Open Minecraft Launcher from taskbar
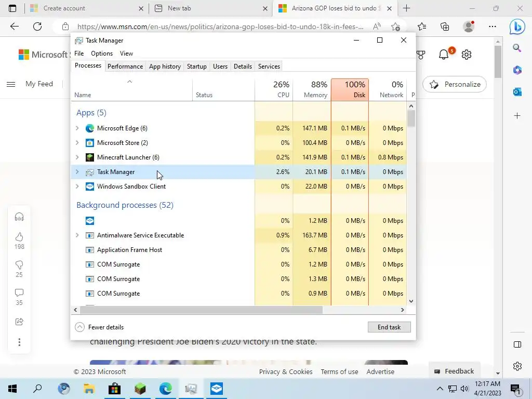532x399 pixels. click(x=140, y=389)
